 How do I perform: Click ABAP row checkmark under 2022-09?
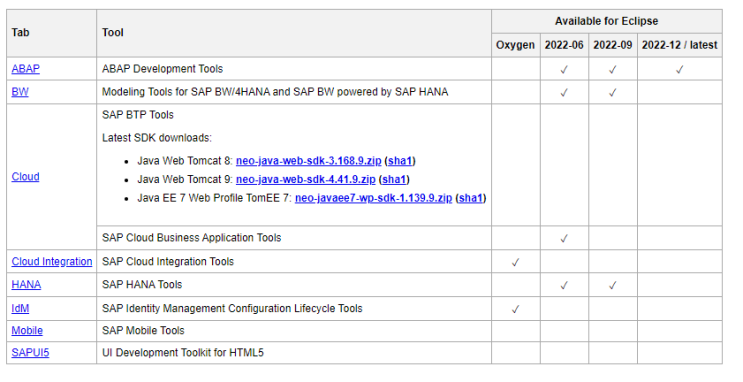pos(613,70)
